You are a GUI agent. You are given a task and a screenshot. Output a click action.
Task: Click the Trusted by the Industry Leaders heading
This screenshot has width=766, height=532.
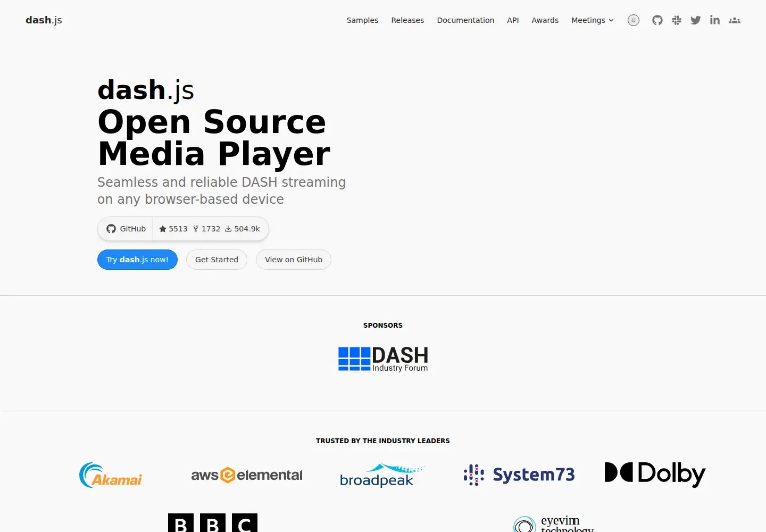383,441
